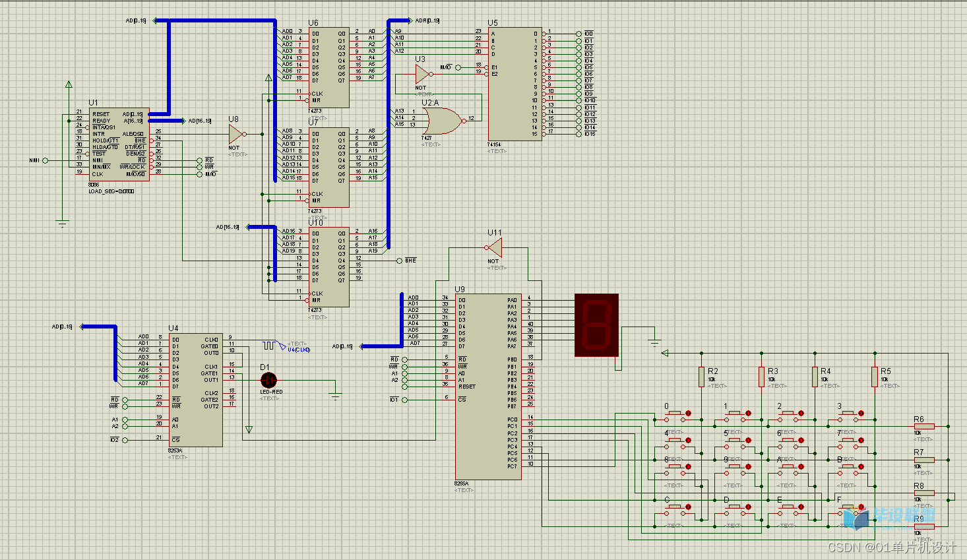Click the IO2 chip-select terminal of U4
The height and width of the screenshot is (560, 967).
(x=125, y=440)
